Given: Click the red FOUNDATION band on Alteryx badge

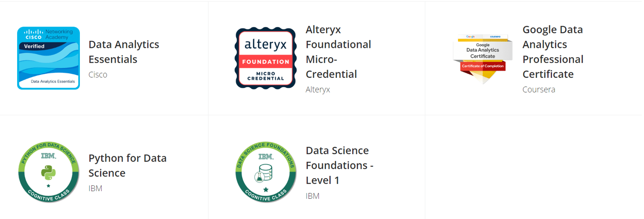Looking at the screenshot, I should (266, 62).
